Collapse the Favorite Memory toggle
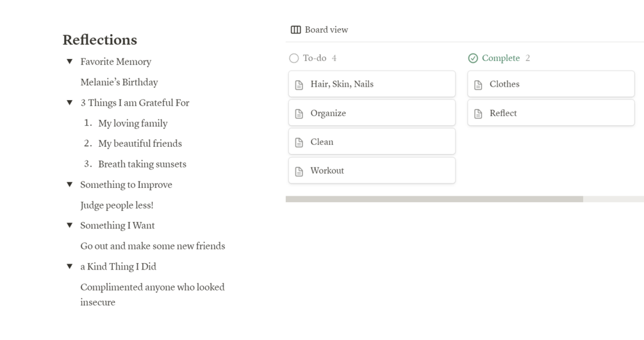Image resolution: width=644 pixels, height=340 pixels. [x=70, y=62]
